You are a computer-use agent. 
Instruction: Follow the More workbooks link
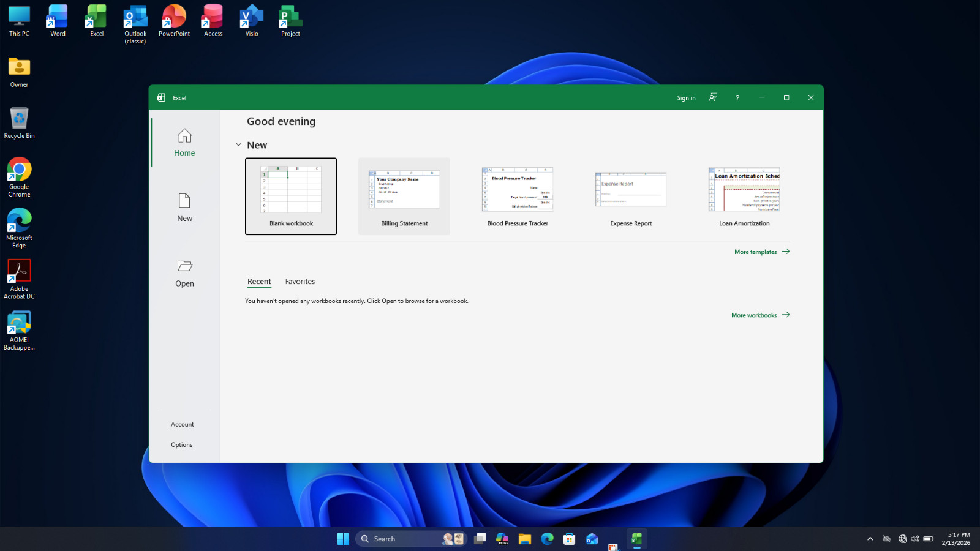pyautogui.click(x=760, y=315)
